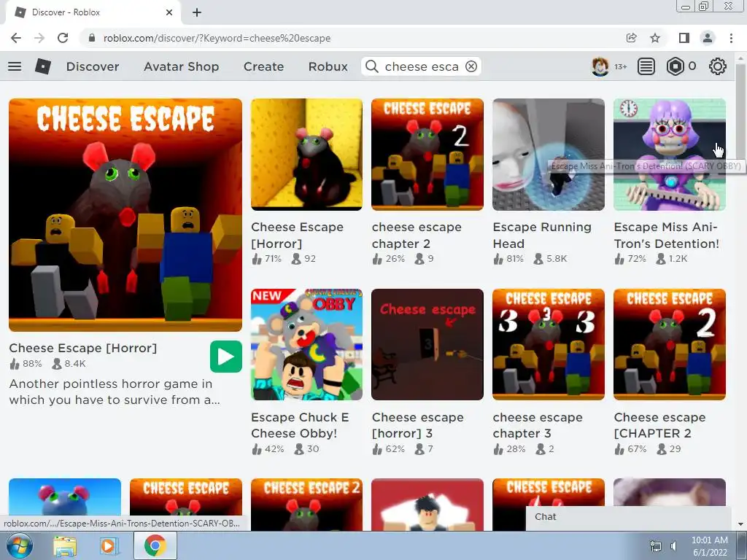Open the Roblox hamburger navigation menu
The width and height of the screenshot is (747, 560).
(15, 66)
